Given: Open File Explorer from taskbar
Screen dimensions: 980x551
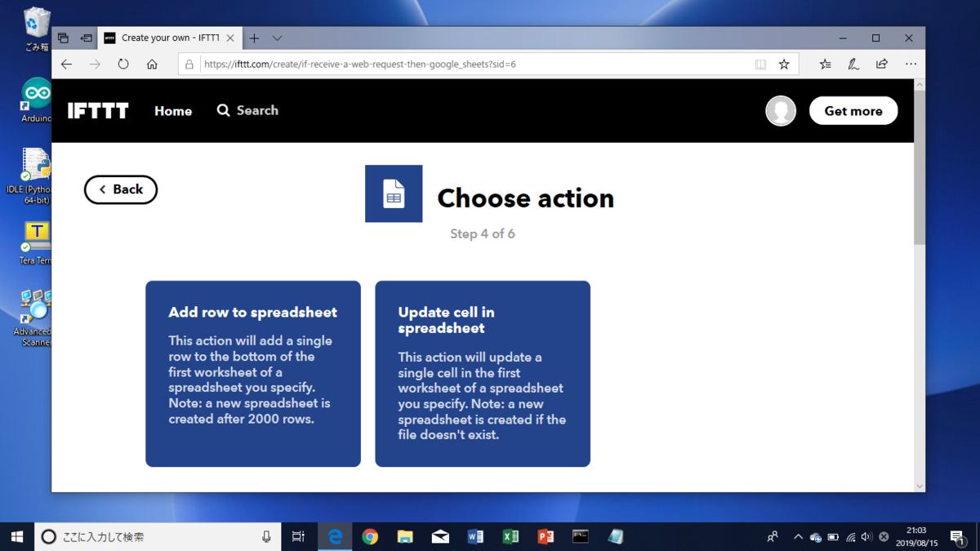Looking at the screenshot, I should (405, 536).
